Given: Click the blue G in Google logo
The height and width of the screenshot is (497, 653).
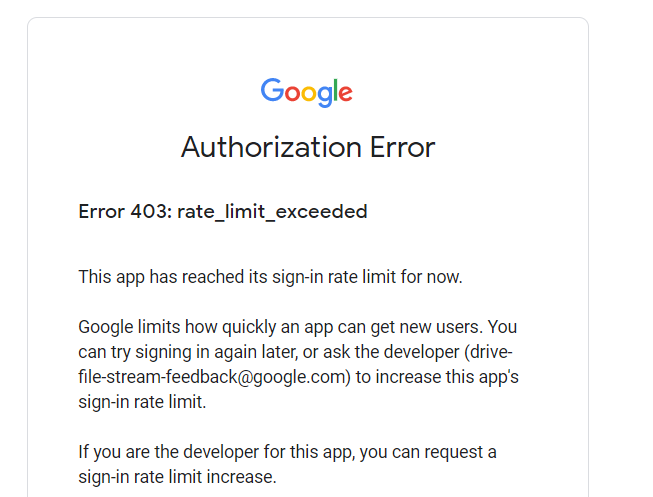Looking at the screenshot, I should [272, 90].
